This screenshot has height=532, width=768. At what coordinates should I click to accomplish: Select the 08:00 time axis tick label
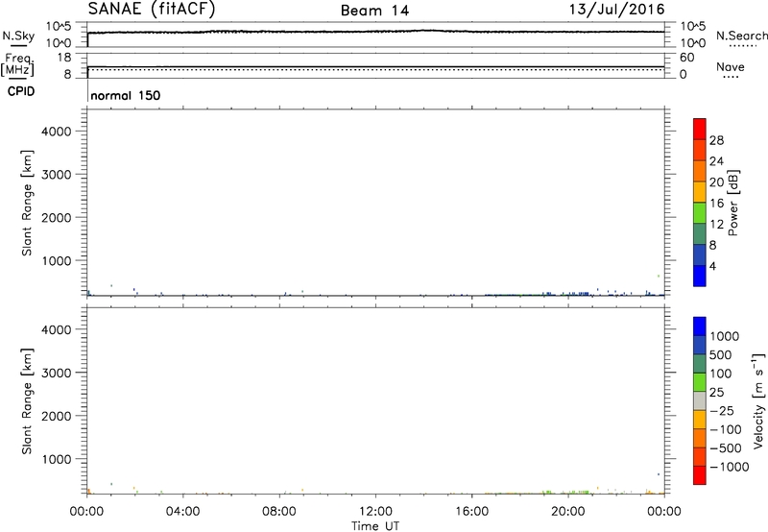coord(279,512)
